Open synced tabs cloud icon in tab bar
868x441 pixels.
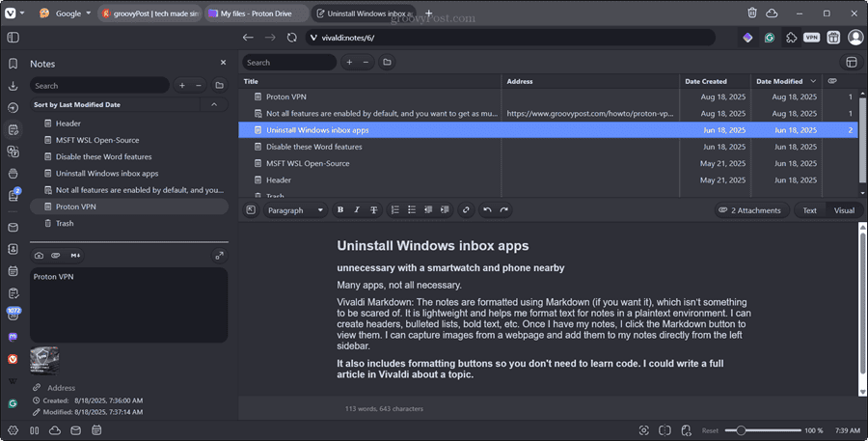[x=772, y=14]
